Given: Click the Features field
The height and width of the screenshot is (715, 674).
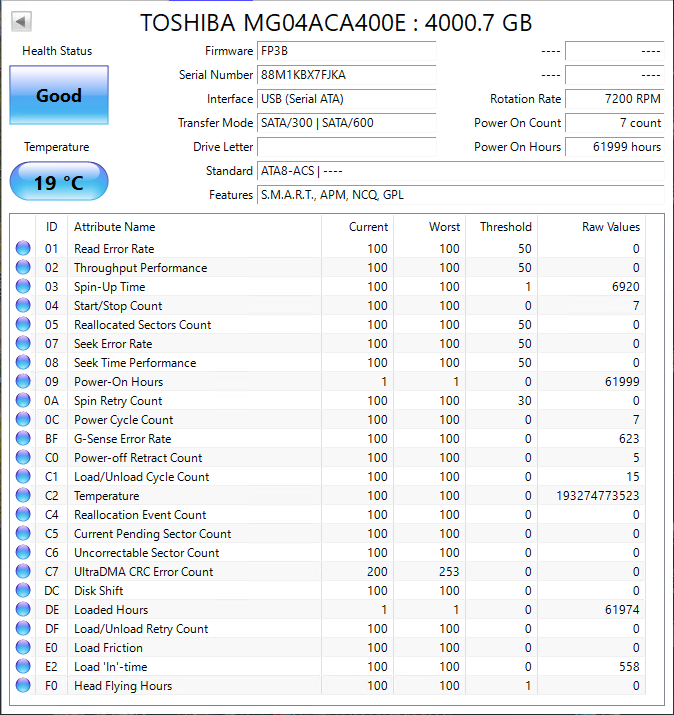Looking at the screenshot, I should click(x=461, y=195).
